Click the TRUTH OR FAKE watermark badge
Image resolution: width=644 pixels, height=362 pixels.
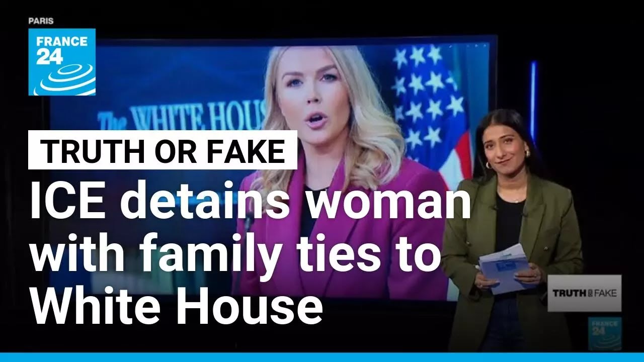(x=584, y=293)
